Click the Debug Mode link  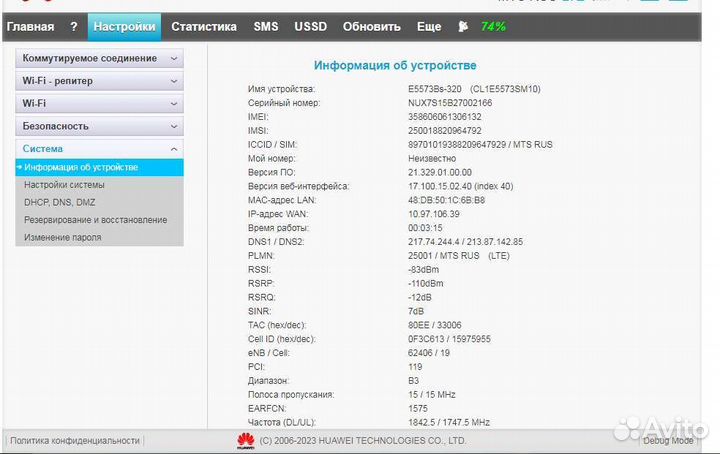[x=668, y=441]
